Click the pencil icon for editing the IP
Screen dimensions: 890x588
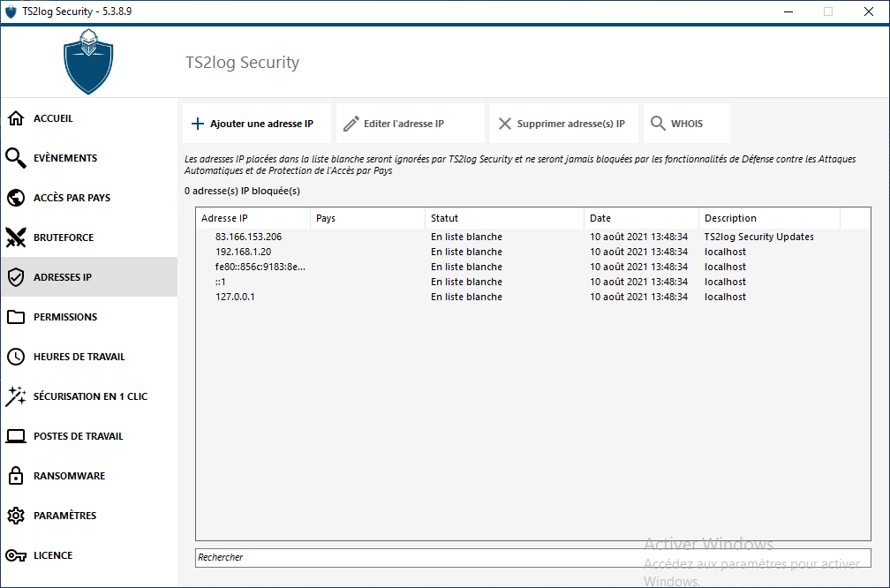point(351,124)
